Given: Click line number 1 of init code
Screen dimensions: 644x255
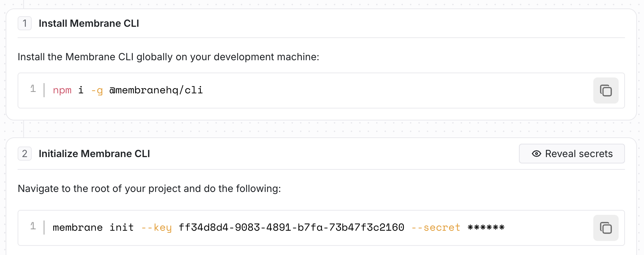Looking at the screenshot, I should pos(33,226).
